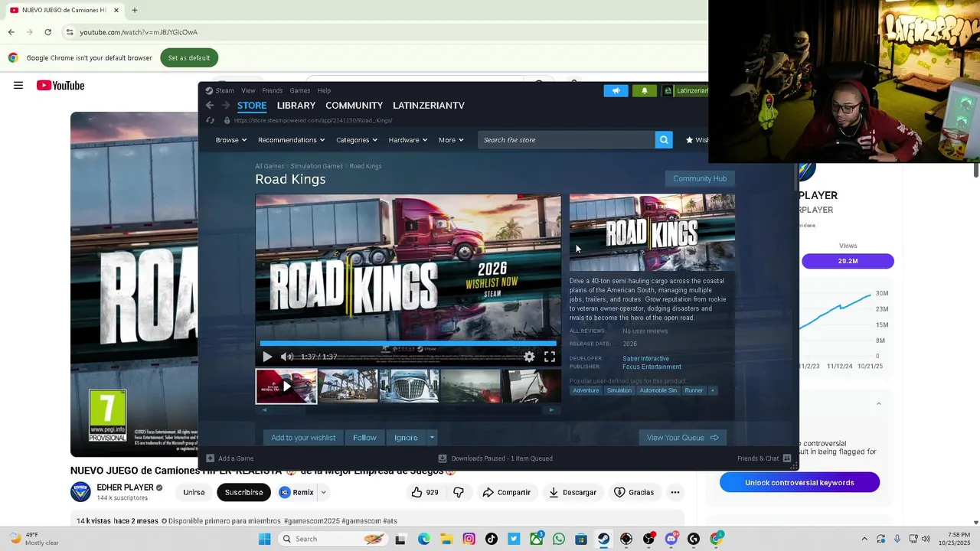Click Set as default Chrome button
This screenshot has height=551, width=980.
(x=189, y=58)
